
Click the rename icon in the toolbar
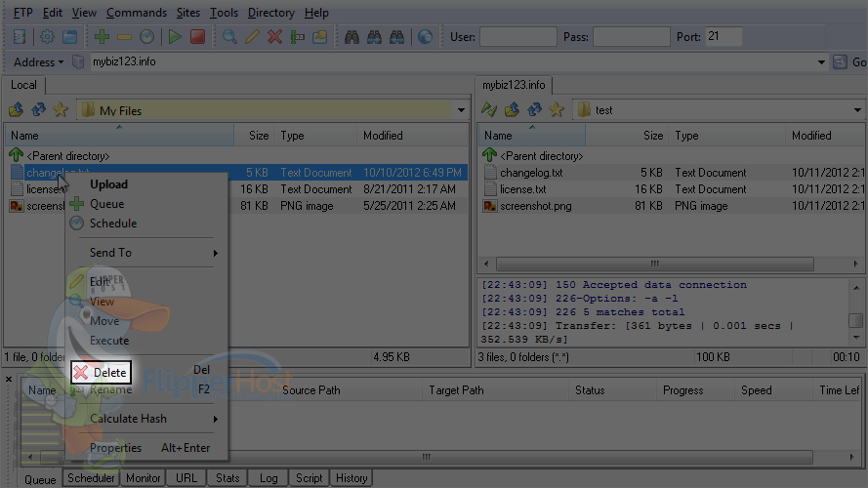tap(297, 37)
